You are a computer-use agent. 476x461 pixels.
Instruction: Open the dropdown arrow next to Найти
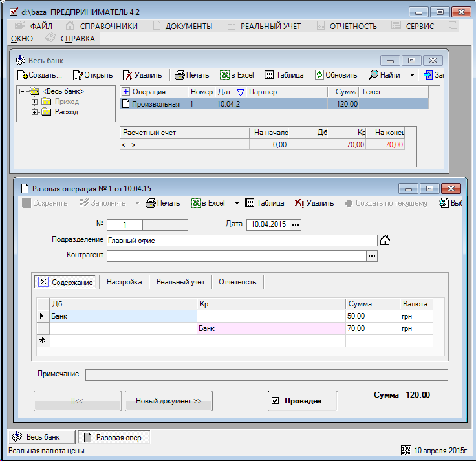click(x=412, y=75)
